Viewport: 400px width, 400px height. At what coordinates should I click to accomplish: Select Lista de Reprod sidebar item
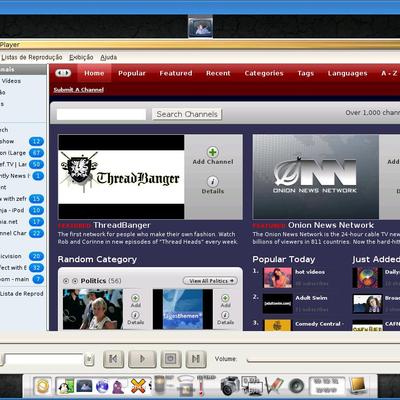22,294
